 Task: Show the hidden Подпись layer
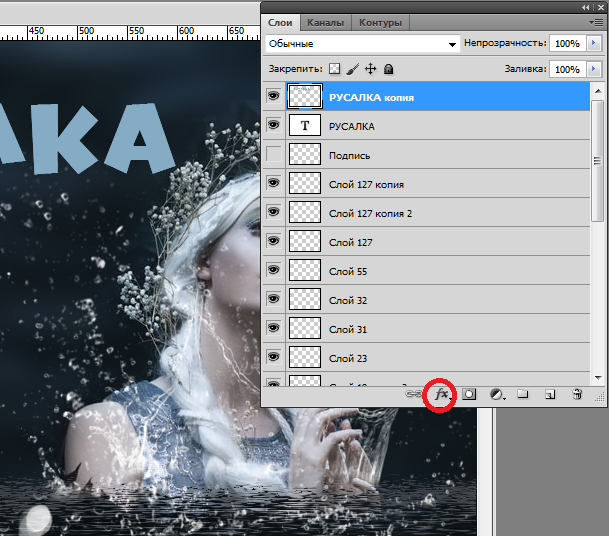pos(273,155)
